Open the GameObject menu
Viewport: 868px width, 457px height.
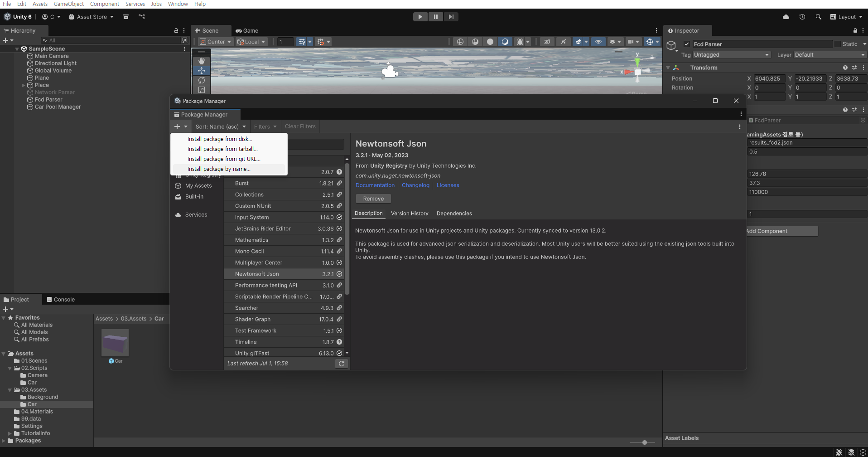click(69, 4)
